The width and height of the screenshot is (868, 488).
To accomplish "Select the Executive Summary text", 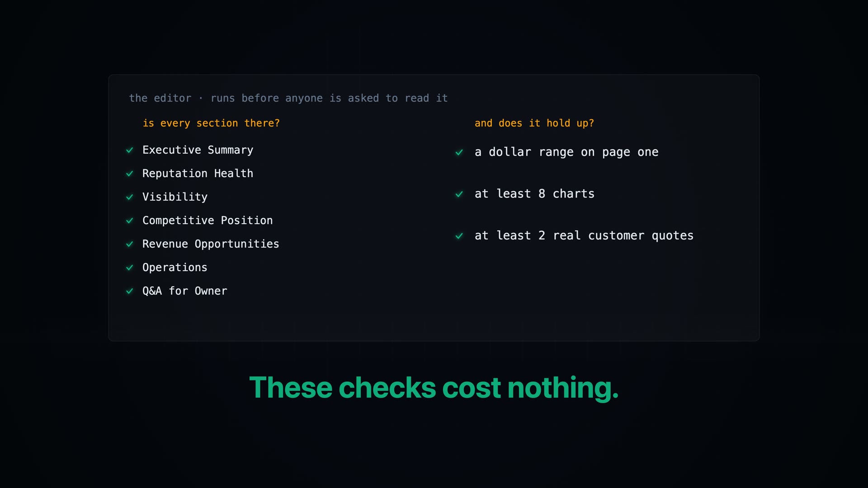I will click(x=198, y=150).
